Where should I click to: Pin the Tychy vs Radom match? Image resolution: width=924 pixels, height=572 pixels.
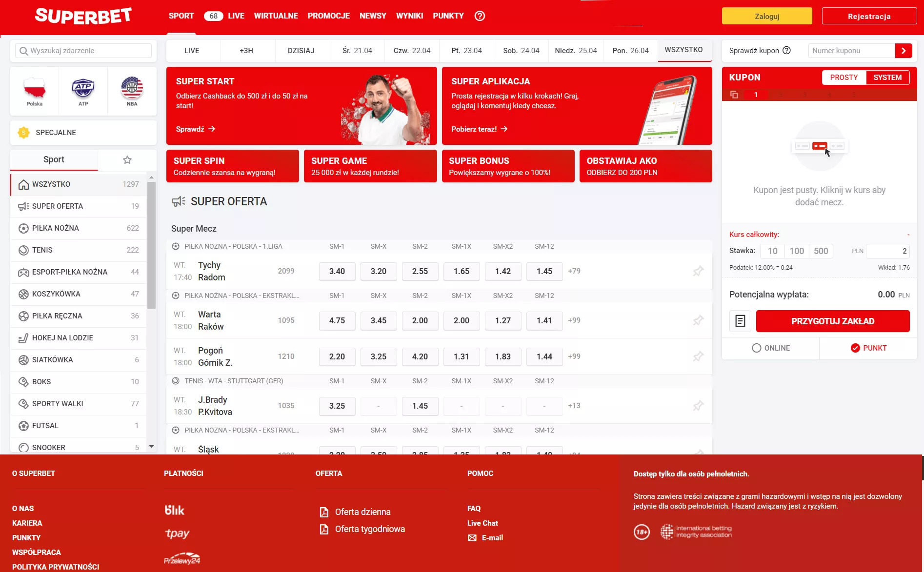(698, 271)
